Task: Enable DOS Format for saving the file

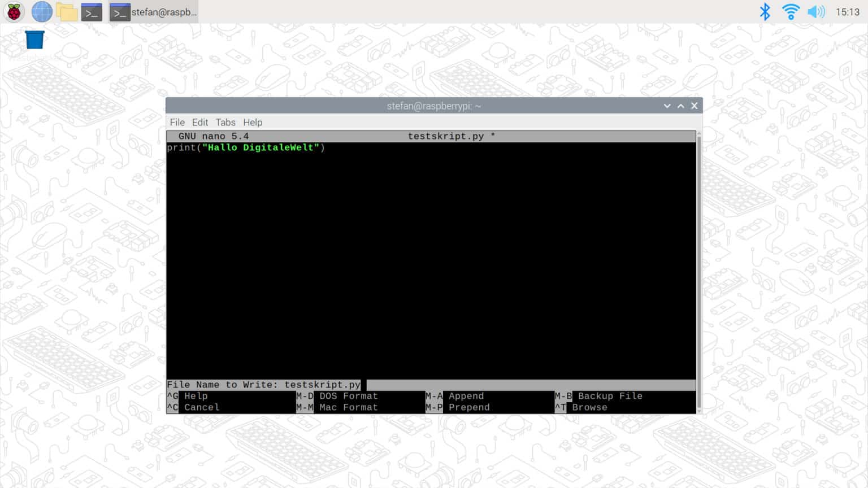Action: (x=348, y=396)
